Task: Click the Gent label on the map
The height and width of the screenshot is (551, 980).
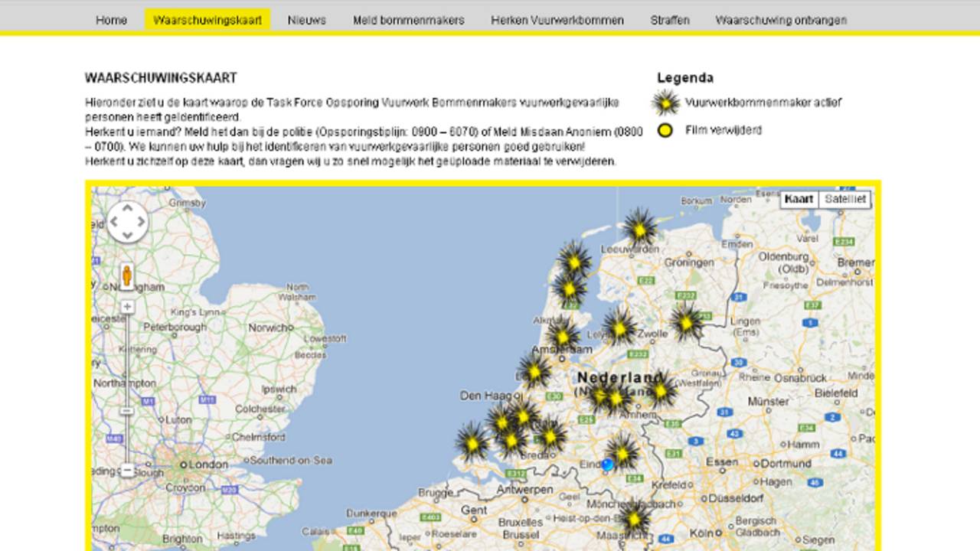Action: tap(473, 510)
